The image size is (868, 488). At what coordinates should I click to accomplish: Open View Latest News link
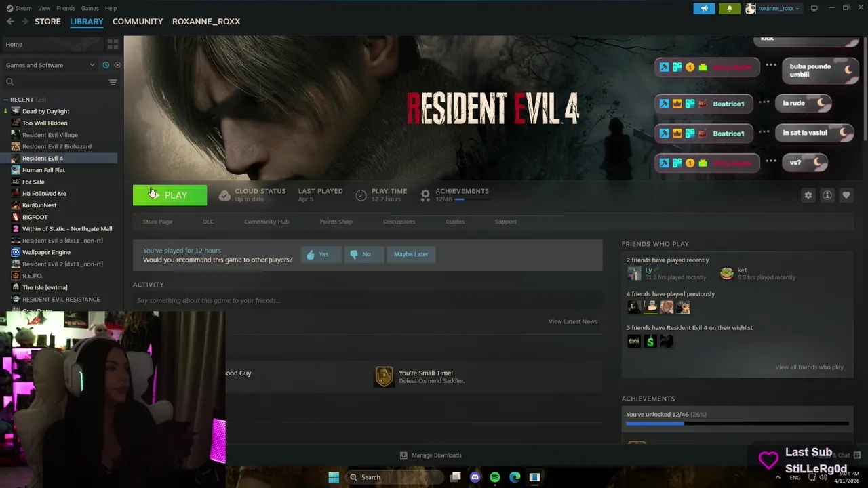(x=573, y=321)
